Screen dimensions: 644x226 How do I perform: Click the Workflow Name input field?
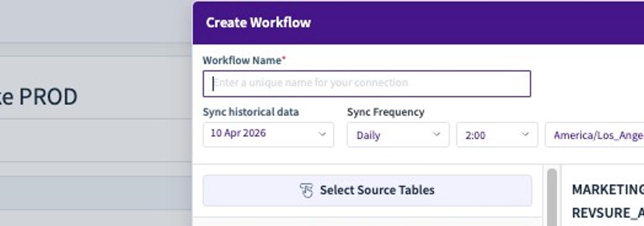[x=367, y=84]
